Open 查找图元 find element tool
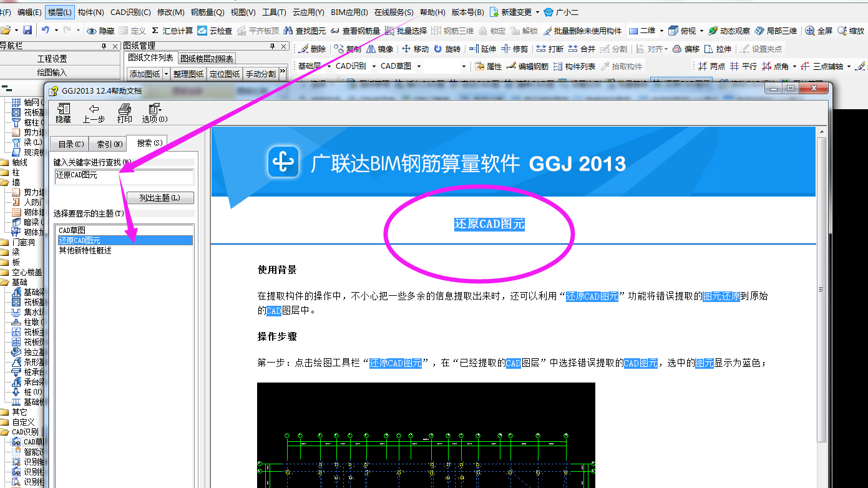This screenshot has height=488, width=868. point(305,31)
